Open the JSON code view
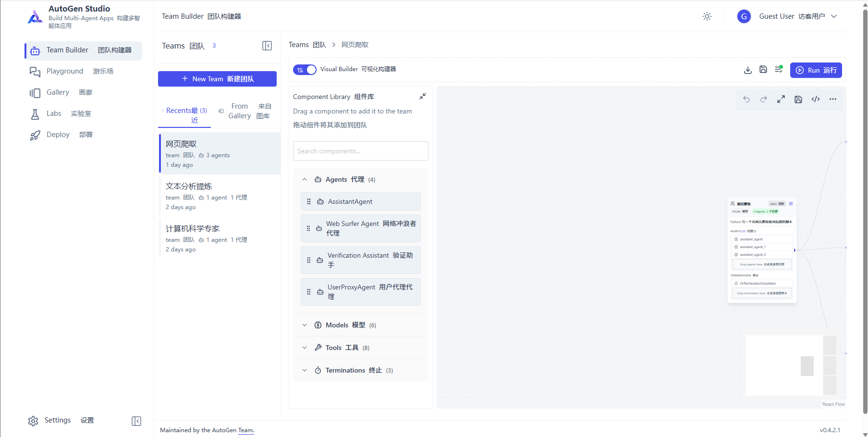The height and width of the screenshot is (437, 868). click(816, 99)
